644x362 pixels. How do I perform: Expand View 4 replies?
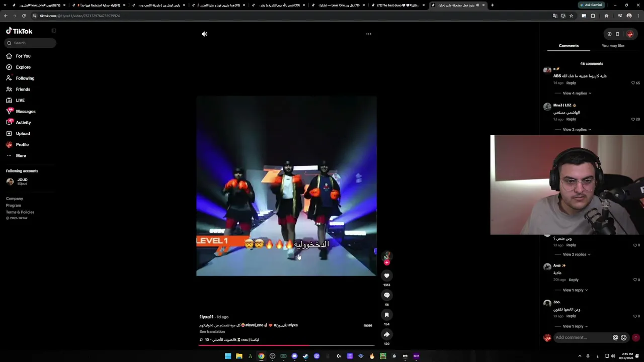coord(577,93)
